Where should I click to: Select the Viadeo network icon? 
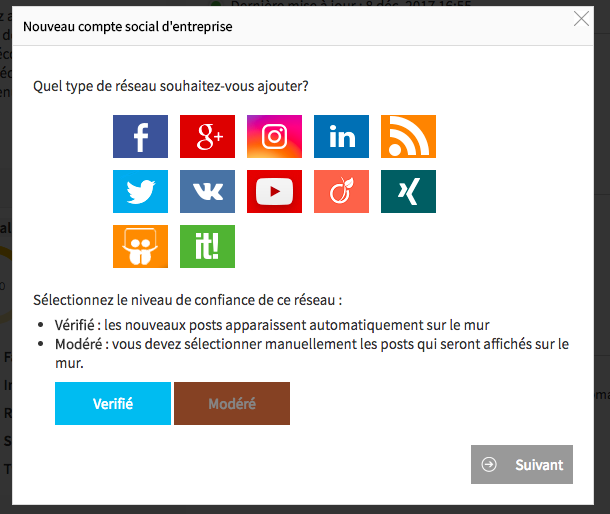pyautogui.click(x=341, y=191)
